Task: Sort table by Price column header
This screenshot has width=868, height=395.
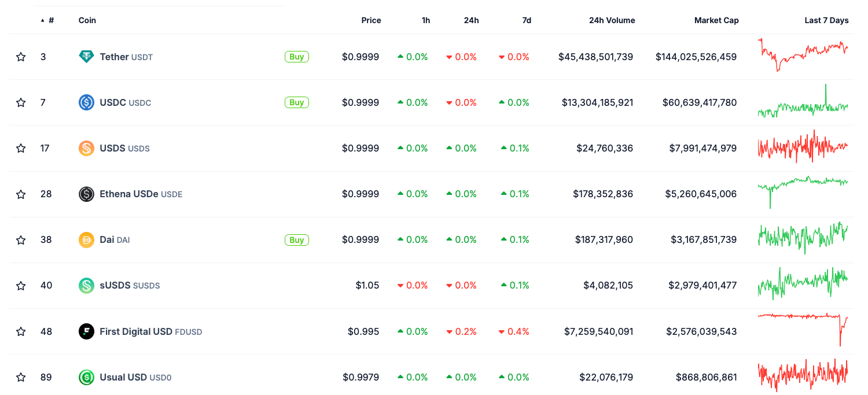Action: tap(371, 20)
